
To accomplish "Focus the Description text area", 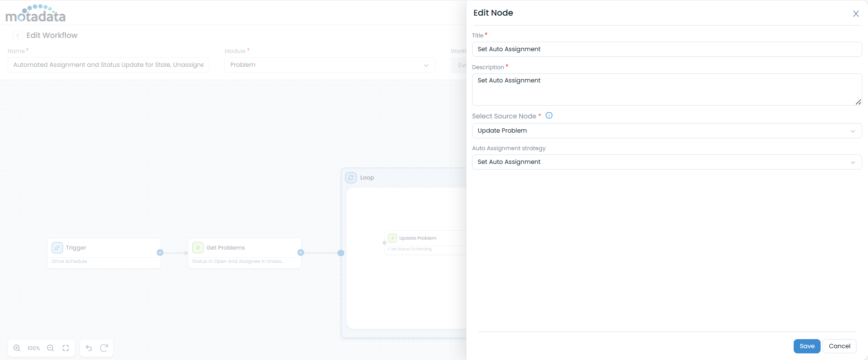I will (666, 90).
